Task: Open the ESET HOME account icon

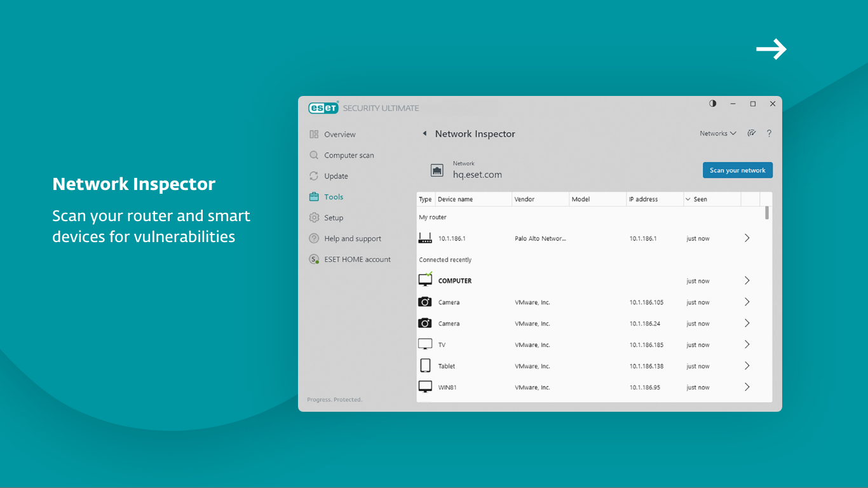Action: [x=314, y=259]
